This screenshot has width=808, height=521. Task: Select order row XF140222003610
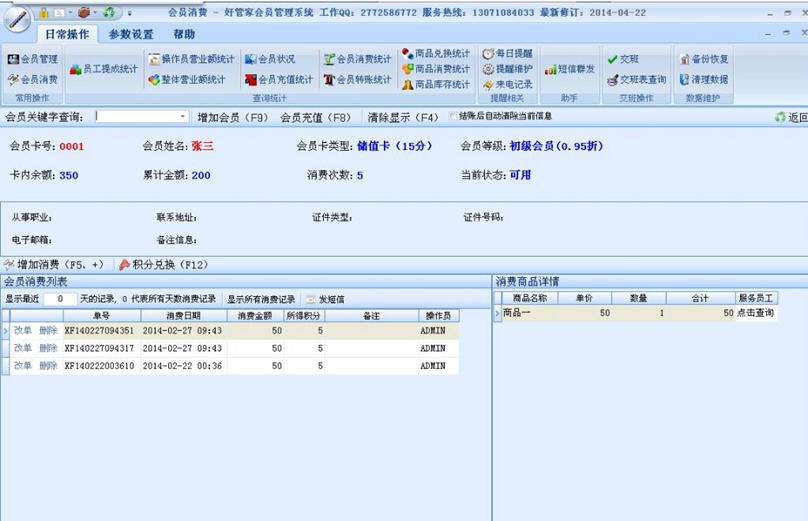[x=230, y=366]
